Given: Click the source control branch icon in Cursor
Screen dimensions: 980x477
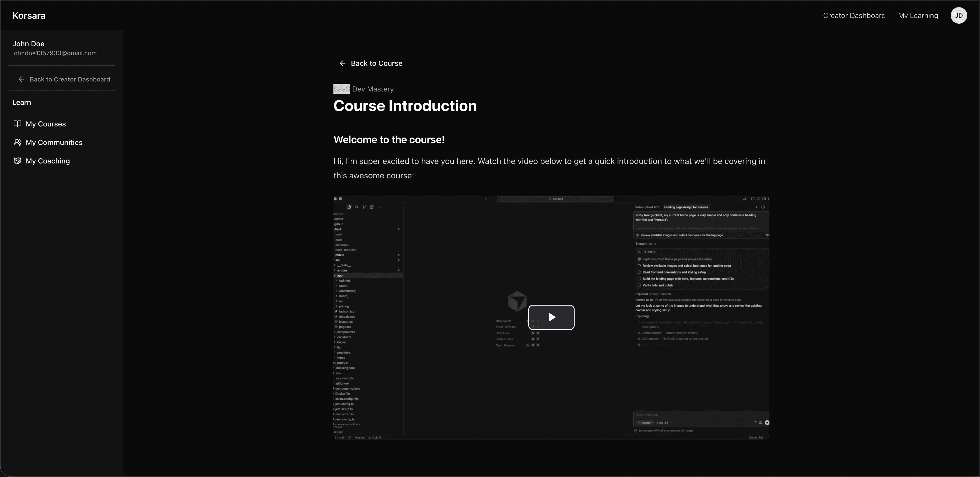Looking at the screenshot, I should (x=364, y=207).
